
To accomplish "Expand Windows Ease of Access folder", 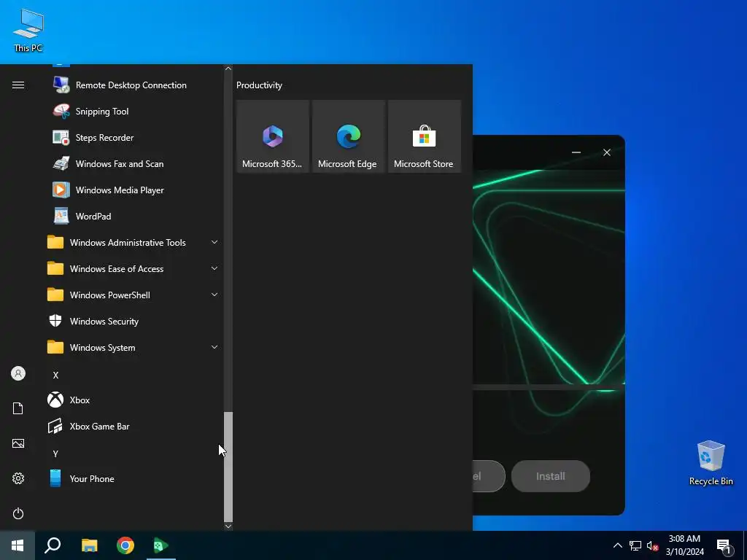I will (x=133, y=269).
